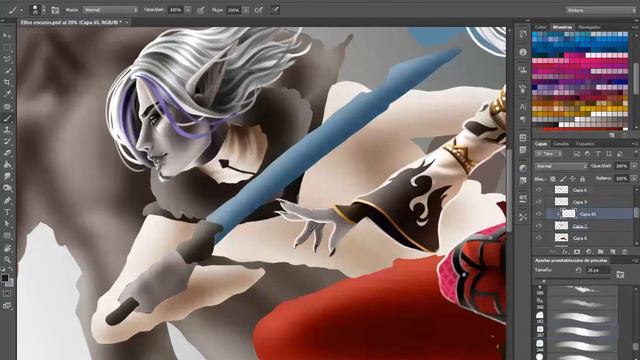Toggle pressure for opacity button

click(200, 10)
